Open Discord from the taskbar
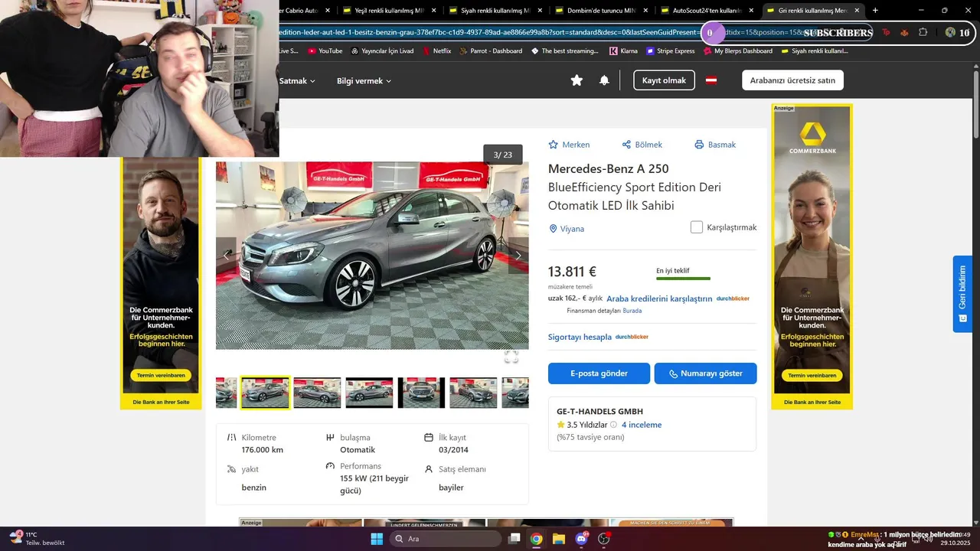The width and height of the screenshot is (980, 551). click(581, 539)
